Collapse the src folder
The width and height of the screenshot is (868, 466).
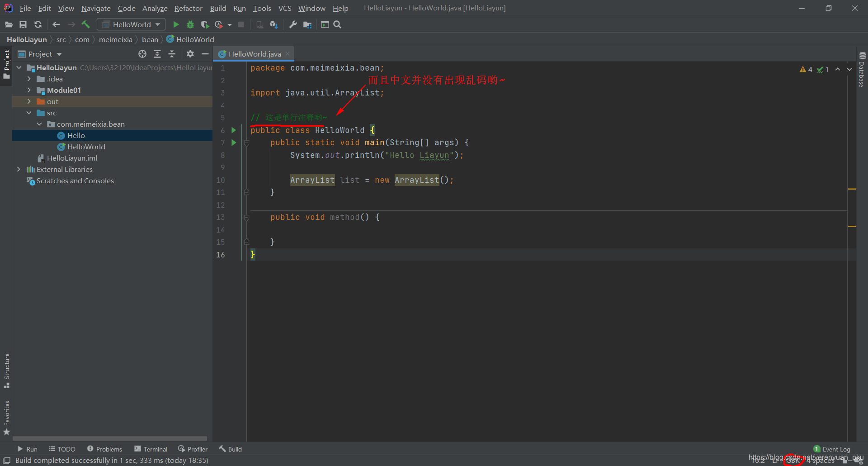29,113
